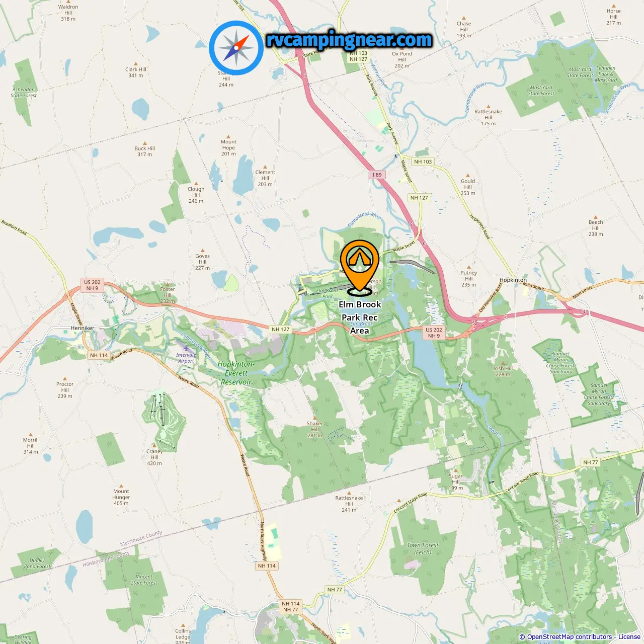The width and height of the screenshot is (644, 644).
Task: Select the Elm Brook Park Rec Area label
Action: point(360,317)
